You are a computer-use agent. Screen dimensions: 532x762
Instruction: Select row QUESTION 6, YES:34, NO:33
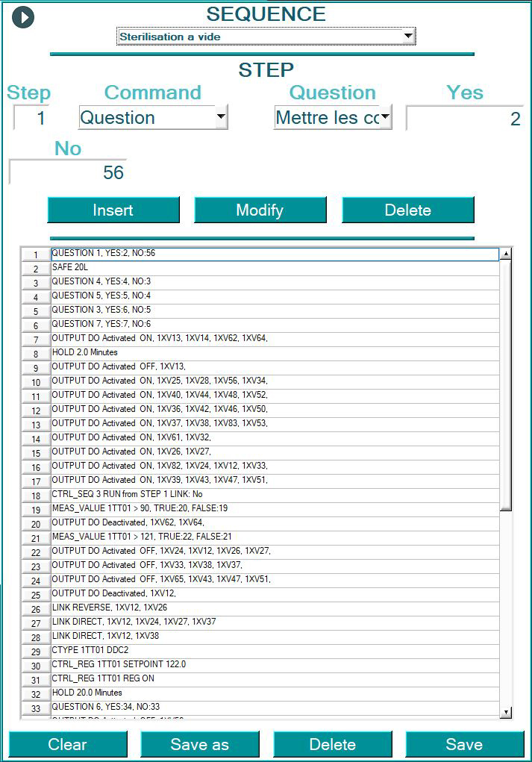275,708
